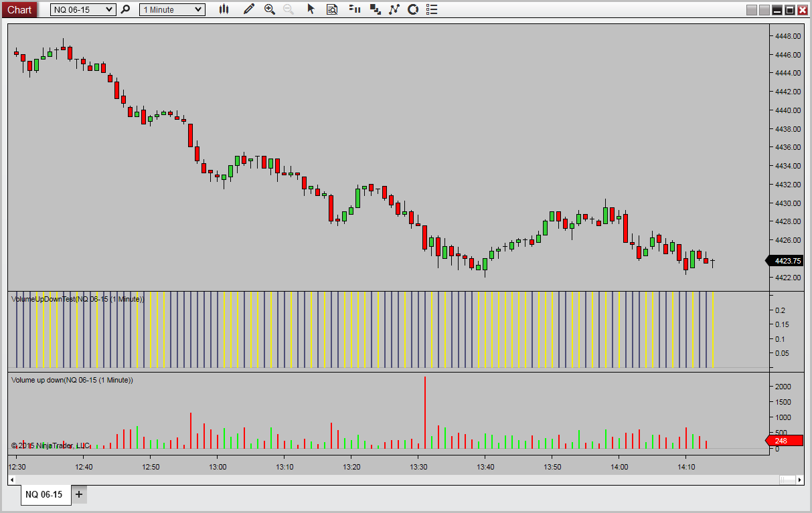Viewport: 812px width, 513px height.
Task: Expand the 1 Minute interval dropdown
Action: (172, 9)
